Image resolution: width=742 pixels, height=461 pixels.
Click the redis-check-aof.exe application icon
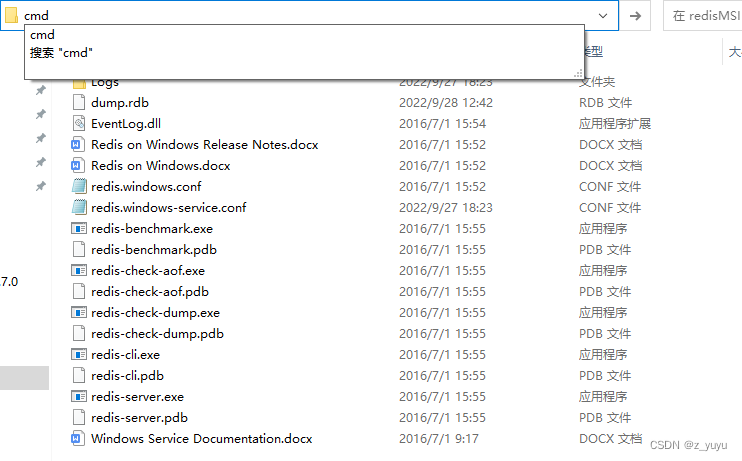click(79, 270)
